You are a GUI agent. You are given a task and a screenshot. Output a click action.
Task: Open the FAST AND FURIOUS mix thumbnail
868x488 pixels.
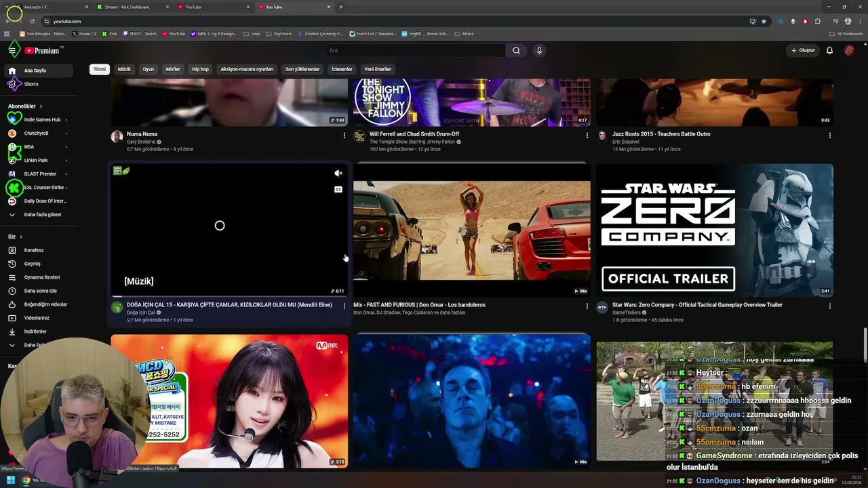(472, 230)
